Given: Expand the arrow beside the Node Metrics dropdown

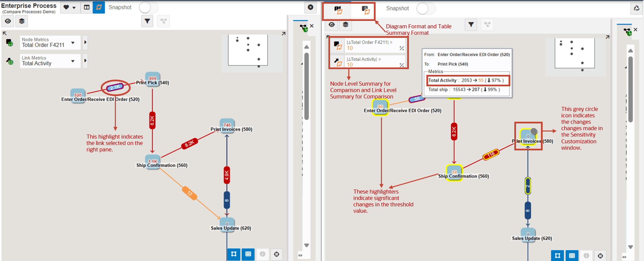Looking at the screenshot, I should pos(85,42).
